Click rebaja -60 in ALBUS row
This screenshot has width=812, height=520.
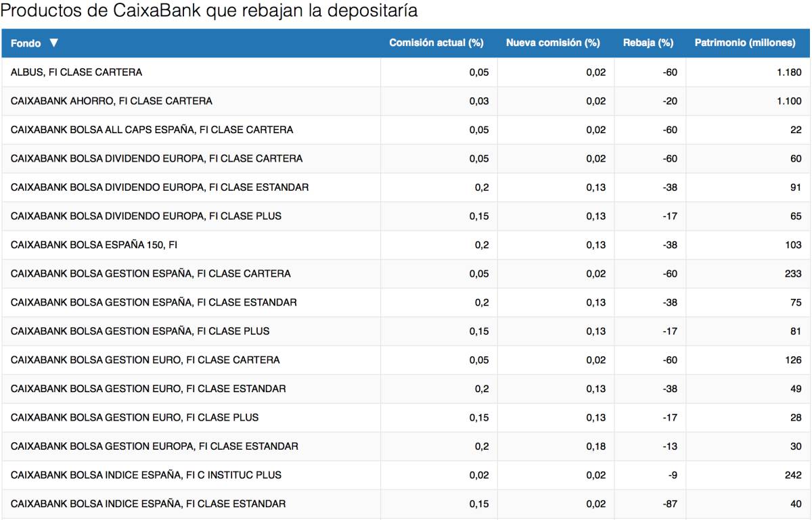(671, 72)
